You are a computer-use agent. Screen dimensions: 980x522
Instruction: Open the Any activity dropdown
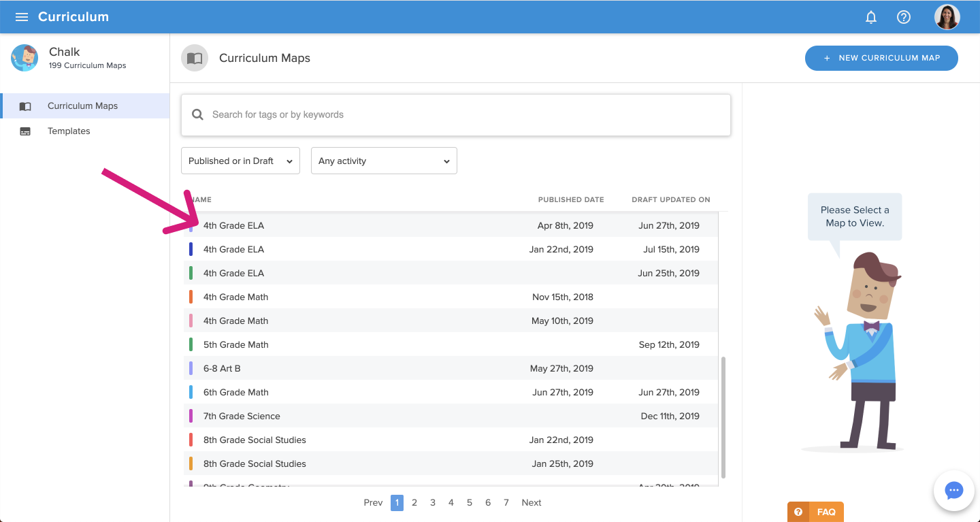click(x=384, y=161)
